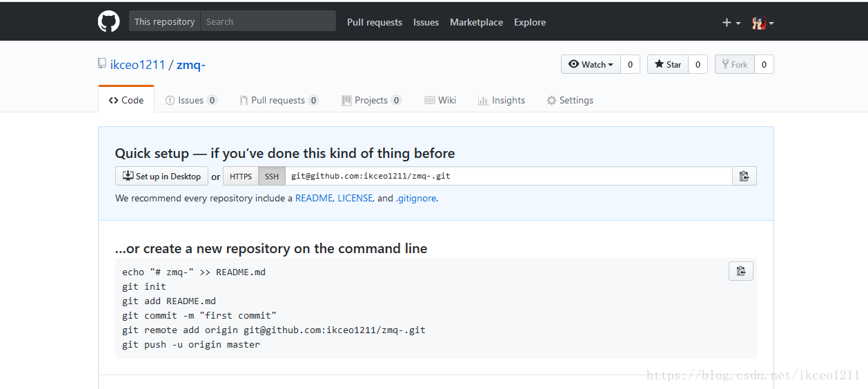Follow the .gitignore link
Screen dimensions: 868x389
[416, 198]
